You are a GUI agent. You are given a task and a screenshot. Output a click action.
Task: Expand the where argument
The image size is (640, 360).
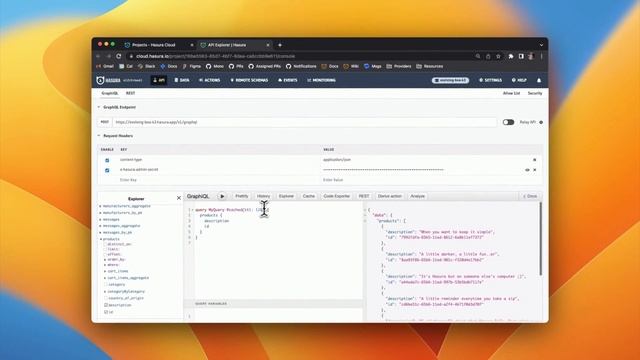105,265
